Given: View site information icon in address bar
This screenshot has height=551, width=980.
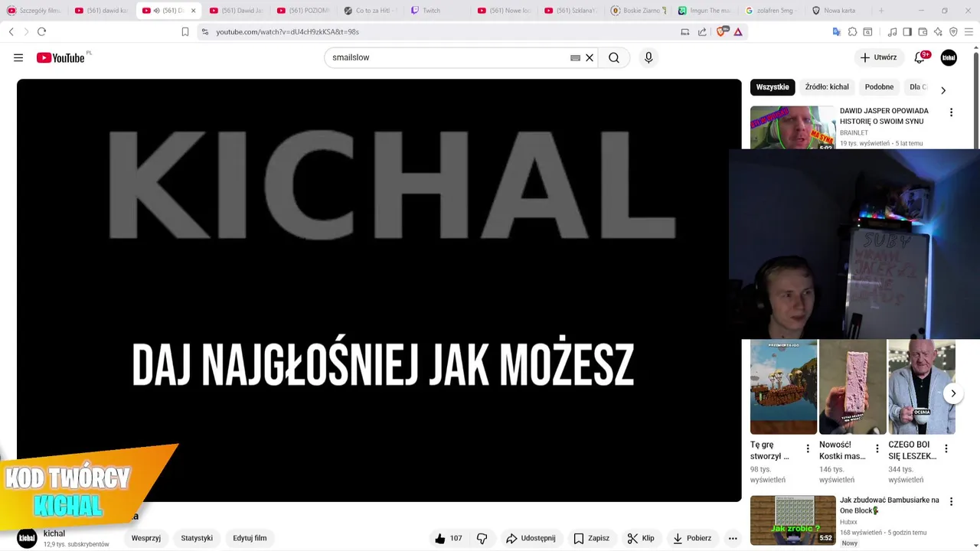Looking at the screenshot, I should (204, 31).
